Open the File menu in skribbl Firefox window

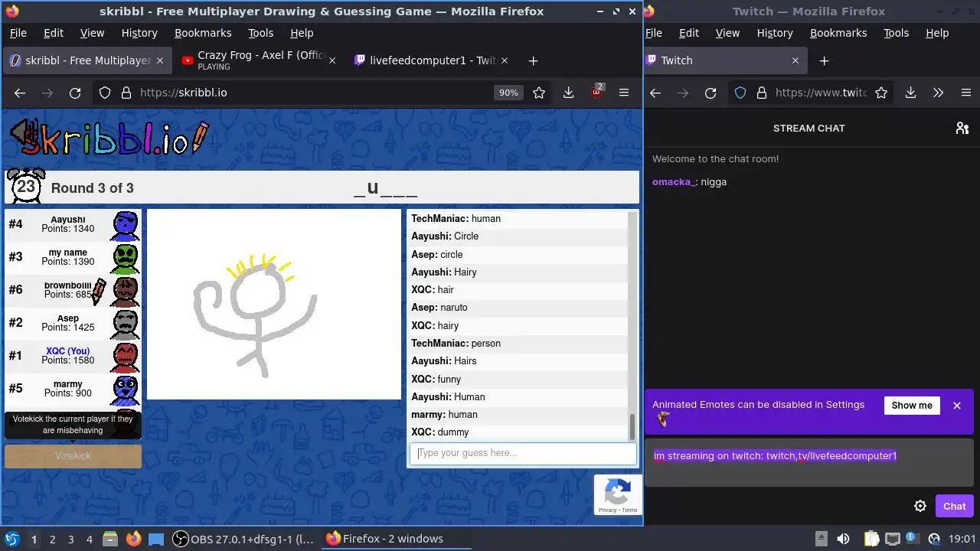[18, 33]
